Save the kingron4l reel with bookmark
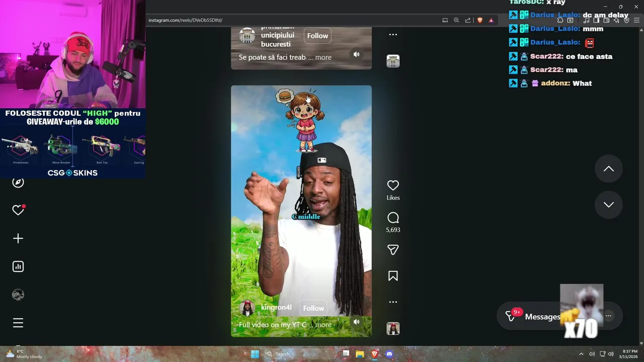Viewport: 644px width, 362px height. (393, 276)
